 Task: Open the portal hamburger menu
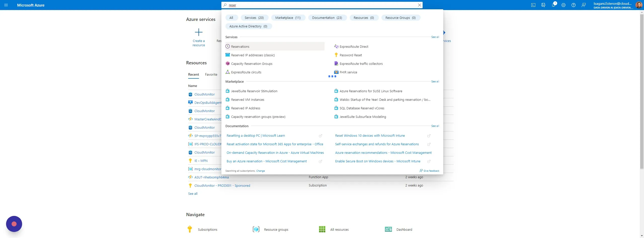[6, 5]
